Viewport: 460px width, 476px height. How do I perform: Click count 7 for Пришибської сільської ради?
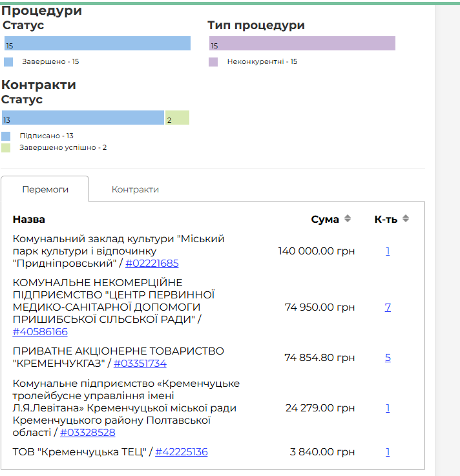388,307
